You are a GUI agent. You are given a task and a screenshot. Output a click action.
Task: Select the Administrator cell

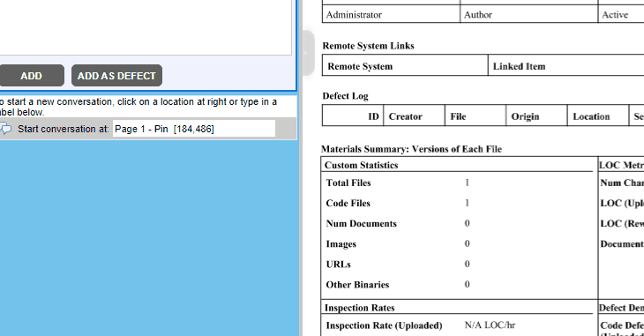(x=391, y=15)
